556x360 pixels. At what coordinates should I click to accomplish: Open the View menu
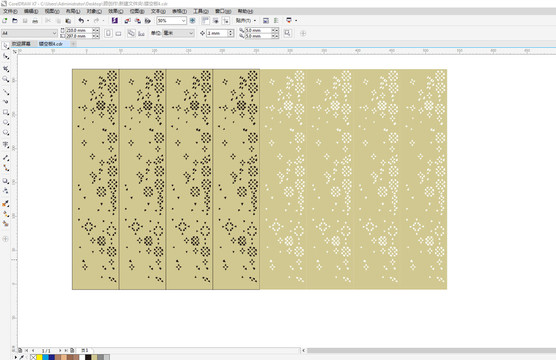point(52,11)
